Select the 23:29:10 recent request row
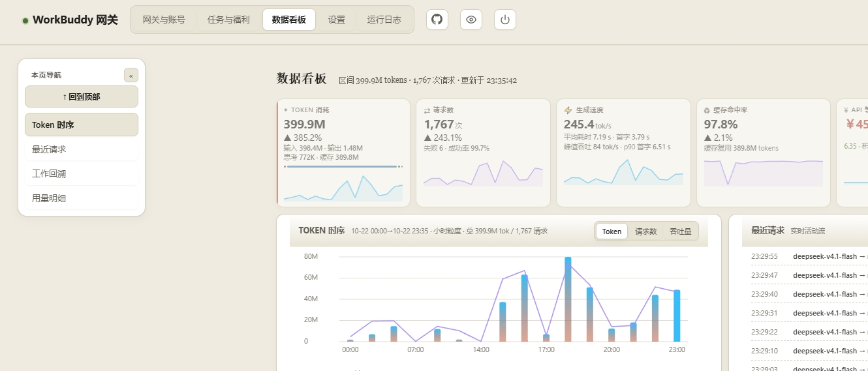This screenshot has height=371, width=868. [x=809, y=351]
